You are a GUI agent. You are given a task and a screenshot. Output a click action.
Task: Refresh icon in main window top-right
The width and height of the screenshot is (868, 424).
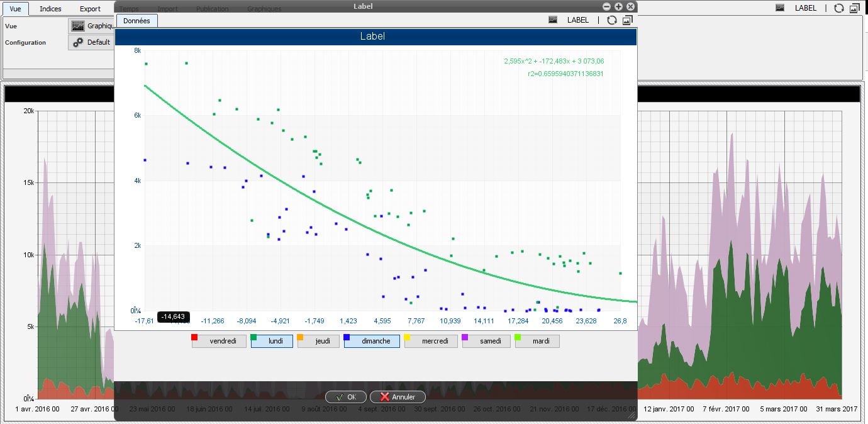point(838,8)
